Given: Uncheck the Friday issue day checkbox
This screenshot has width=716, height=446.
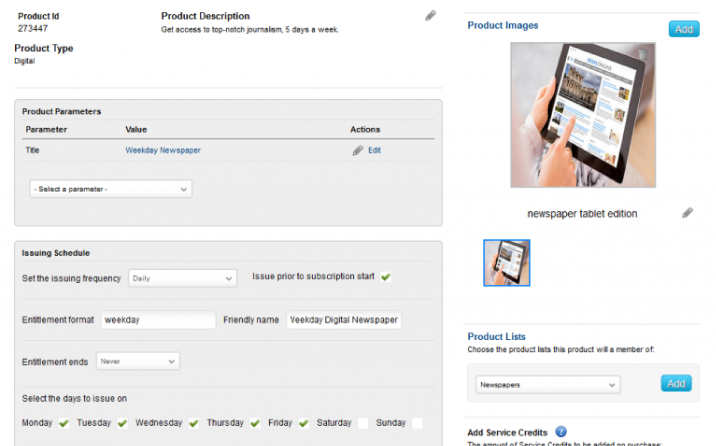Looking at the screenshot, I should [303, 423].
